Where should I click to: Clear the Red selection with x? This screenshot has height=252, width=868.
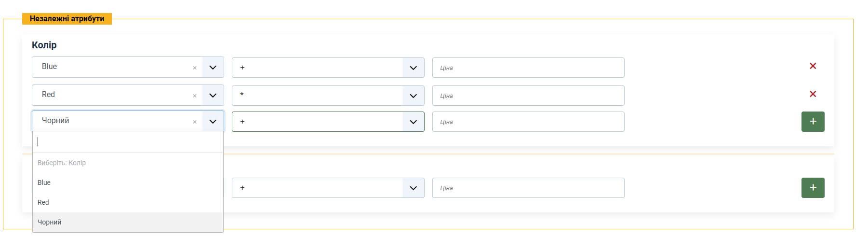(195, 96)
